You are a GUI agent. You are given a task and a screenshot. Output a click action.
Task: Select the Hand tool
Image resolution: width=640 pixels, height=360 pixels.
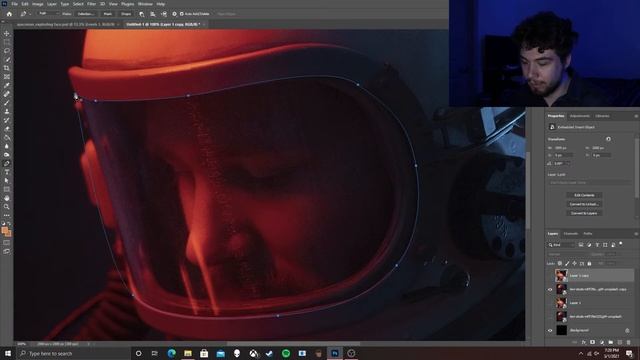(7, 198)
